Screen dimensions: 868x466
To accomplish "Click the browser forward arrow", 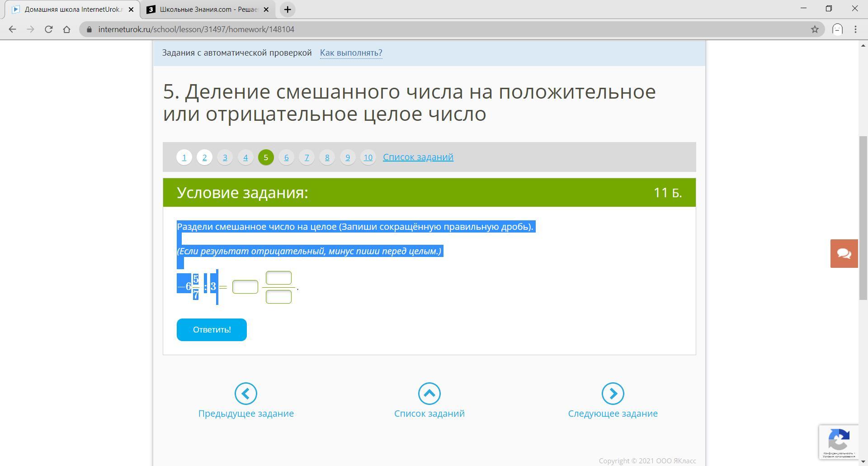I will coord(30,29).
